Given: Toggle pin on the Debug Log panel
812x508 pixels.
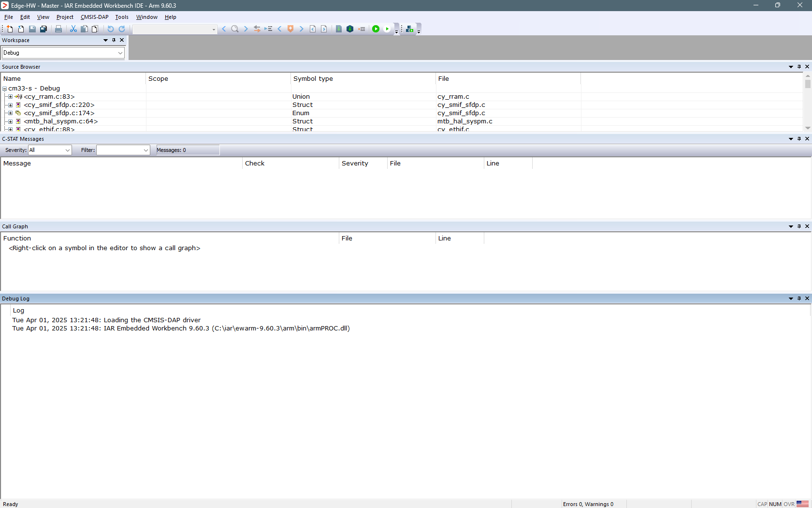Looking at the screenshot, I should click(799, 299).
